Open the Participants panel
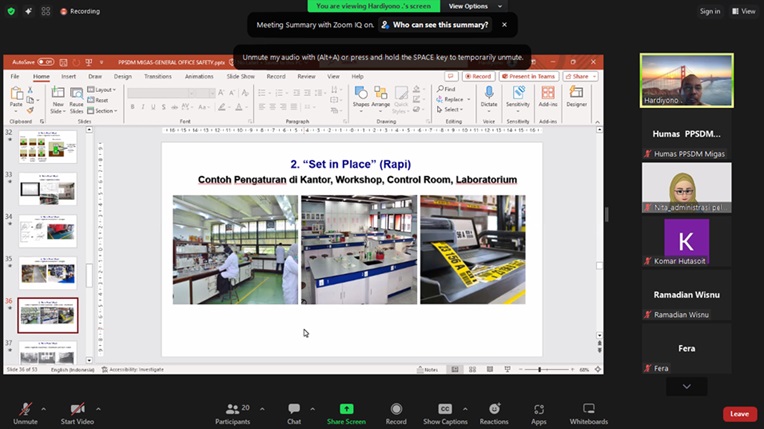764x429 pixels. (232, 413)
